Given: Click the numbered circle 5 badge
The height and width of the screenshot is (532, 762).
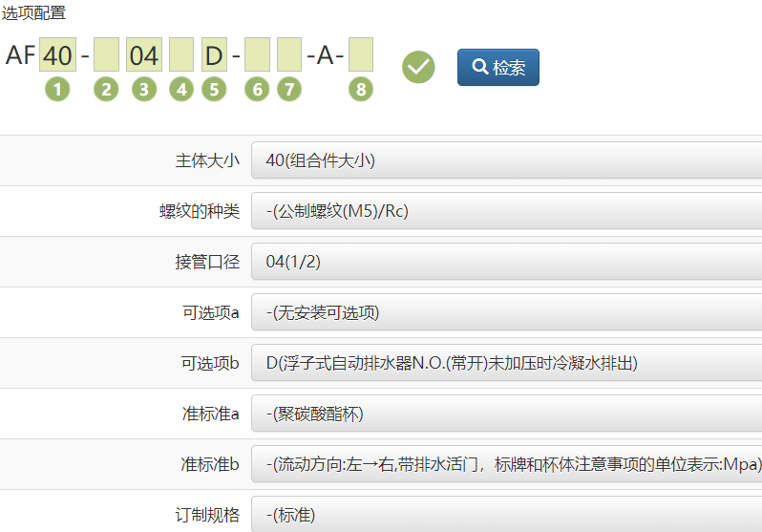Looking at the screenshot, I should coord(214,90).
